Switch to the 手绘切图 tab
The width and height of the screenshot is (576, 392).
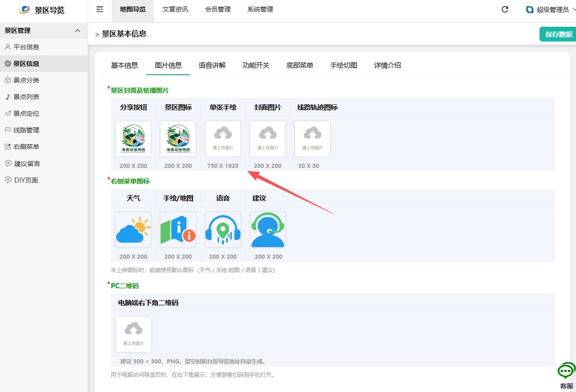pyautogui.click(x=344, y=65)
